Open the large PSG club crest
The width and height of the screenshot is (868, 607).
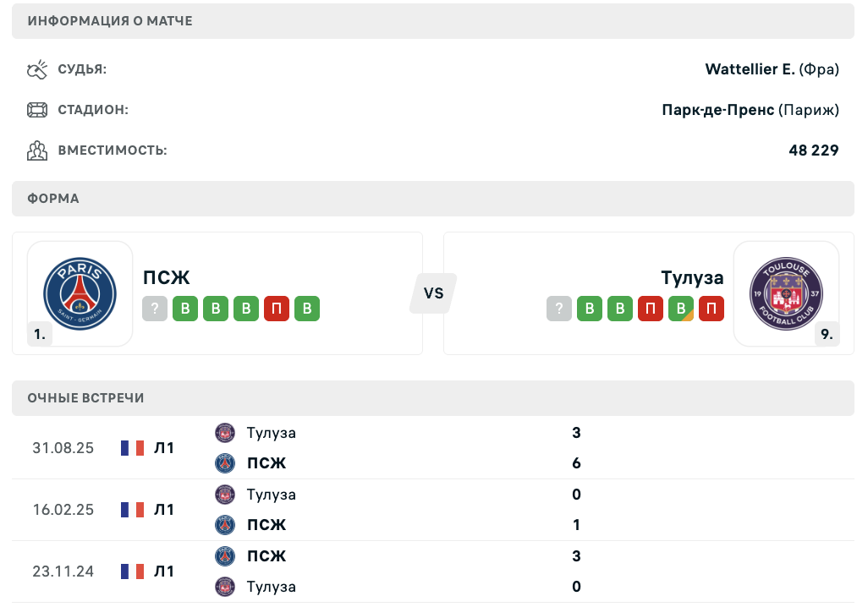80,293
